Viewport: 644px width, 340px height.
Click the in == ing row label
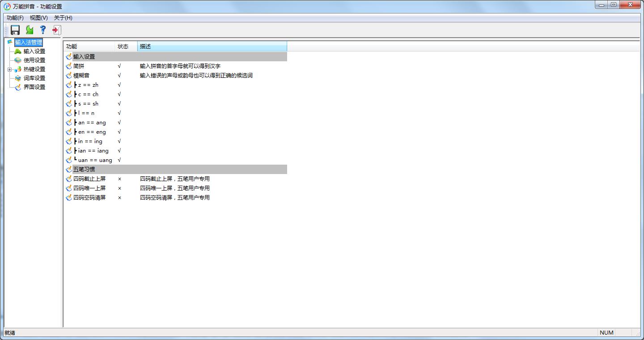(x=89, y=141)
